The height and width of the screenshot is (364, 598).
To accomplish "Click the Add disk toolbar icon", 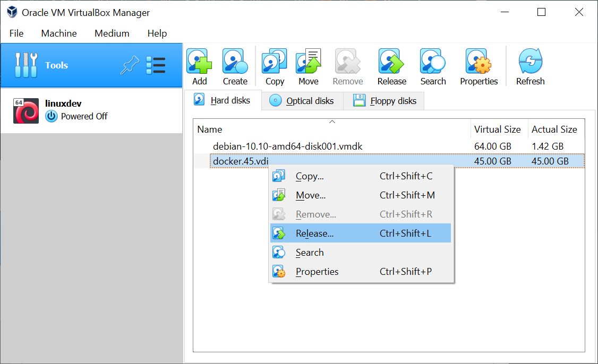I will pyautogui.click(x=199, y=62).
